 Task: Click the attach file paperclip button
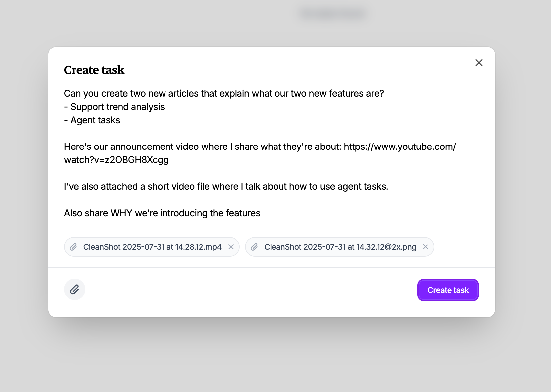(75, 289)
